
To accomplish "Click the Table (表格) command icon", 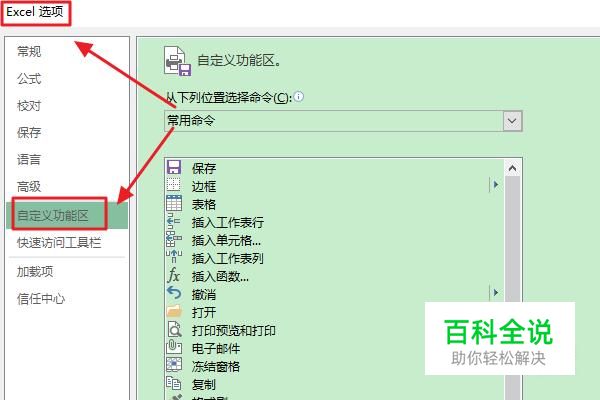I will tap(174, 203).
